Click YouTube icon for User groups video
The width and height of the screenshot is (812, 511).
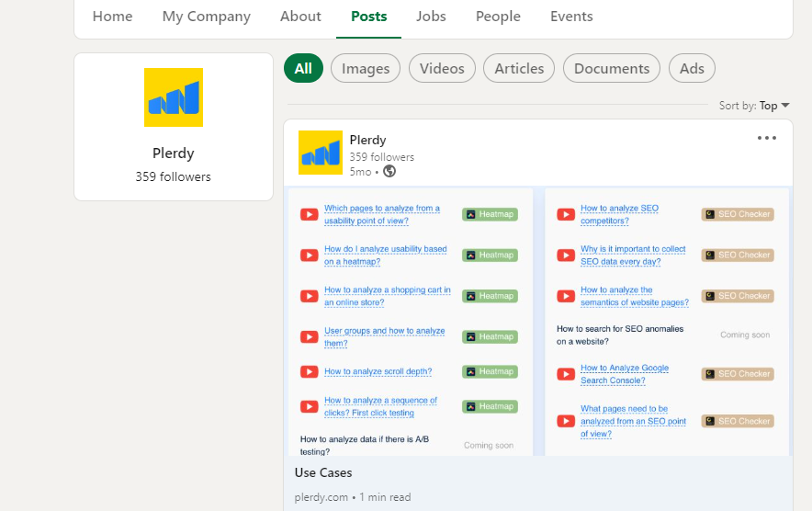310,337
